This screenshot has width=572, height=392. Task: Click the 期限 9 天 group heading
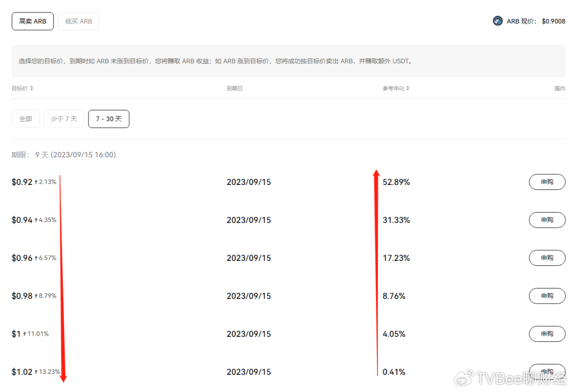pyautogui.click(x=64, y=155)
